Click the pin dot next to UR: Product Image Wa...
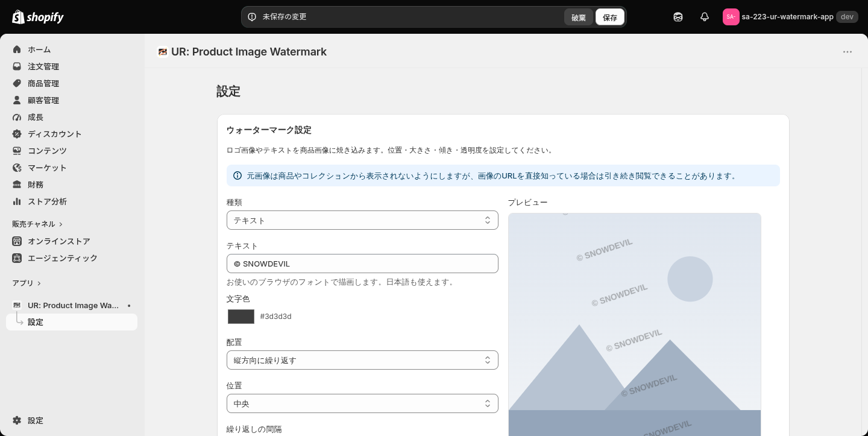The width and height of the screenshot is (868, 436). point(129,306)
